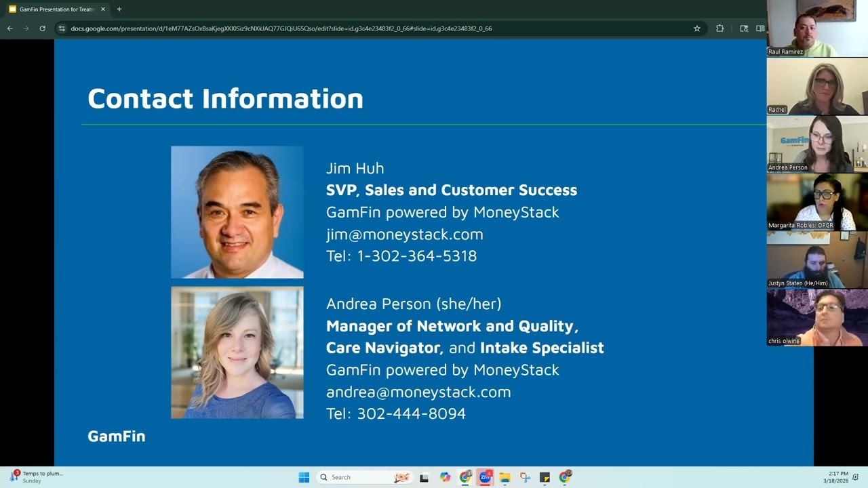Select the GamFin Presentation browser tab
Image resolution: width=868 pixels, height=488 pixels.
[x=57, y=9]
